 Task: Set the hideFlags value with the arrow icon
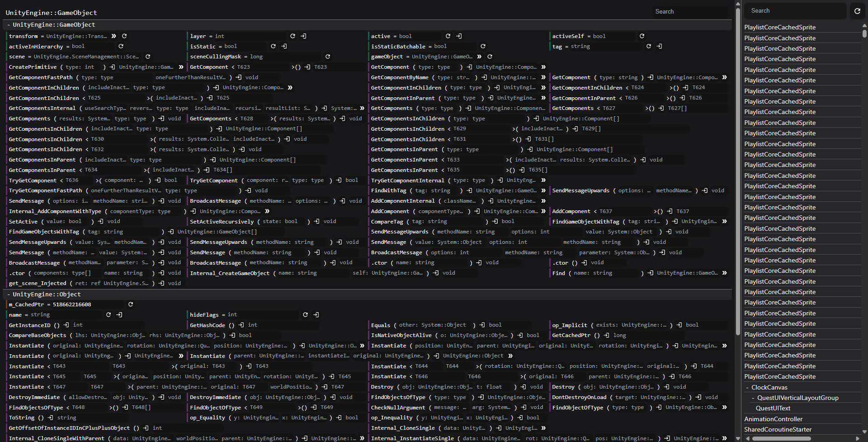316,314
